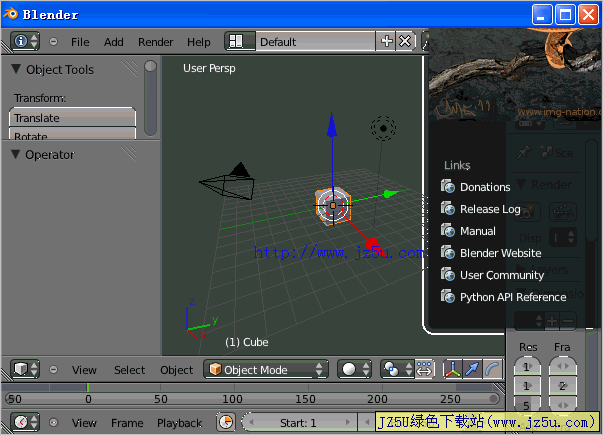Screen dimensions: 603x435
Task: Click the Start frame field
Action: (x=299, y=423)
